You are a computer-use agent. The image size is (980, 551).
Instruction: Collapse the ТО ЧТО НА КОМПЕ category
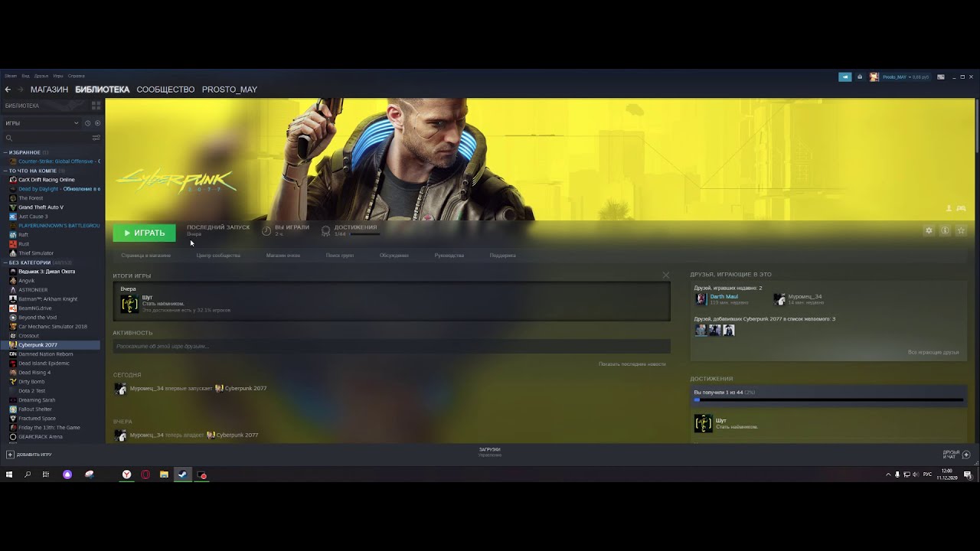pyautogui.click(x=5, y=171)
